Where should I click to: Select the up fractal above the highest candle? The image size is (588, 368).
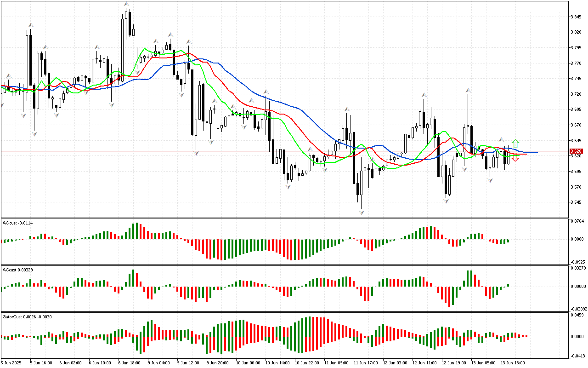click(x=126, y=4)
